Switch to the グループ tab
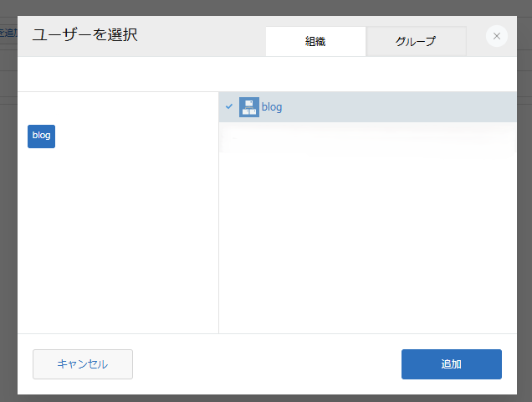The width and height of the screenshot is (532, 402). pyautogui.click(x=417, y=42)
